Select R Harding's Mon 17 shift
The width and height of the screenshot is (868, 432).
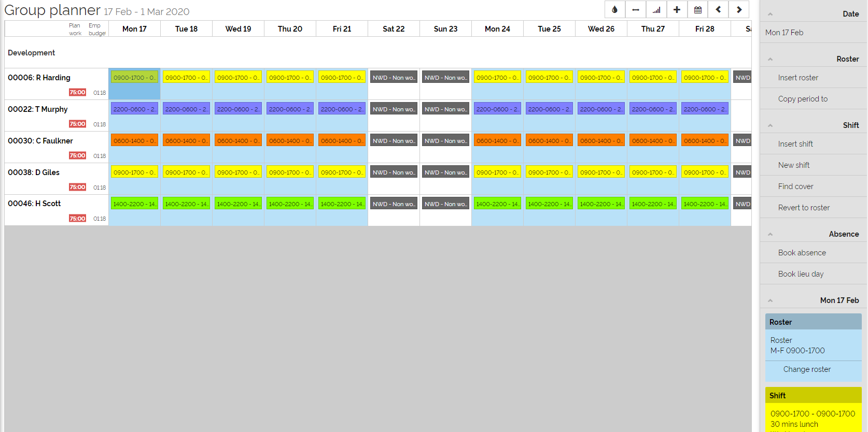coord(134,78)
